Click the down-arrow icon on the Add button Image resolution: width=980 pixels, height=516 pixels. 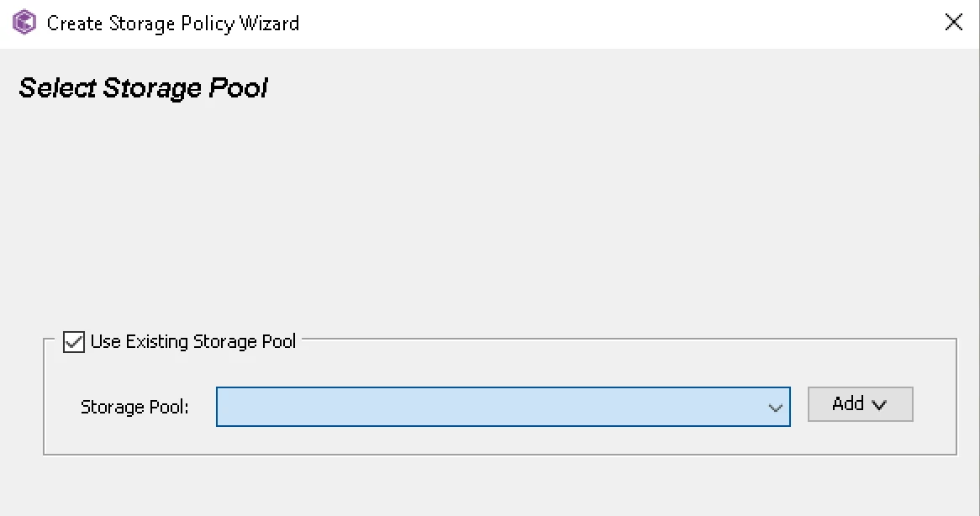[879, 405]
